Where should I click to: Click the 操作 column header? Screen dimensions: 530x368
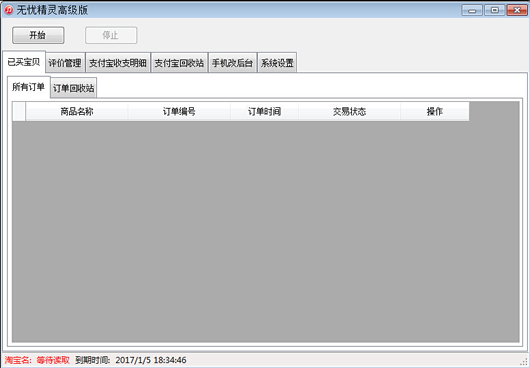pyautogui.click(x=435, y=112)
